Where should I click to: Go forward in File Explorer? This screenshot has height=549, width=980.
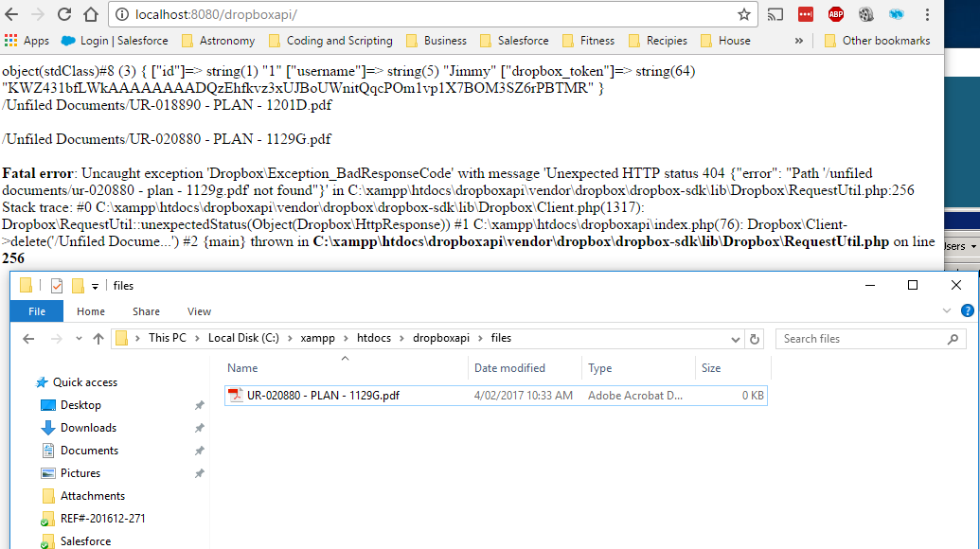click(56, 339)
